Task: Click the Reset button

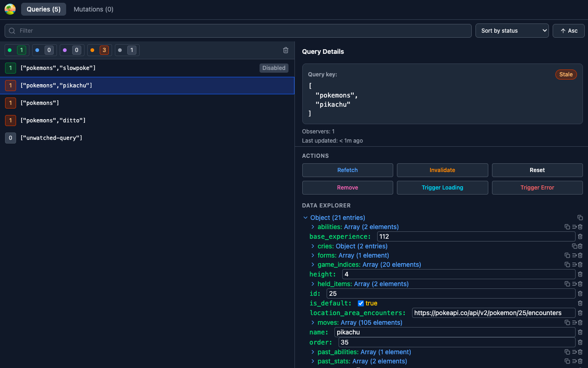Action: 537,170
